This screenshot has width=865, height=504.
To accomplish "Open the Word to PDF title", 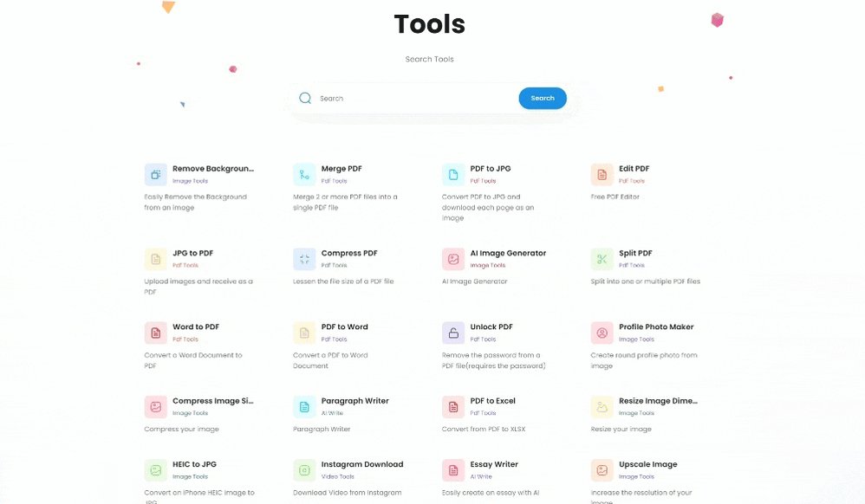I will (x=196, y=327).
